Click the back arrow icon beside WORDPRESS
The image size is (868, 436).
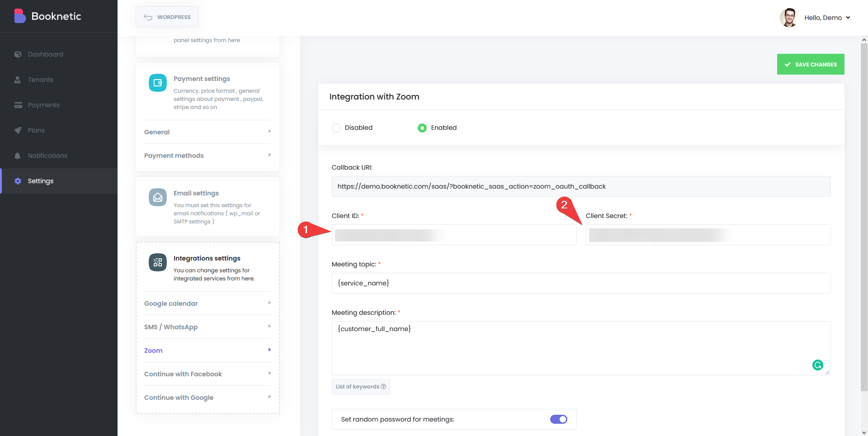point(148,17)
